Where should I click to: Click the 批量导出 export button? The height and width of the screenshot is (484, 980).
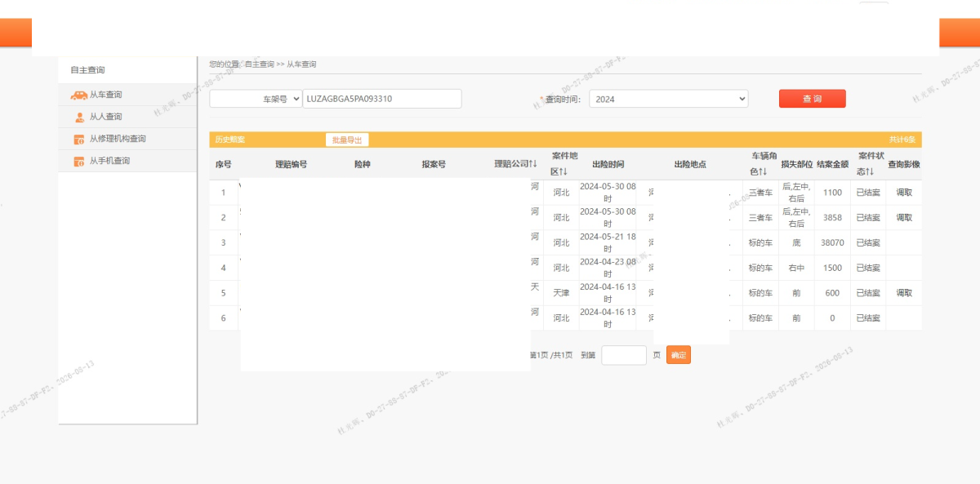[347, 140]
